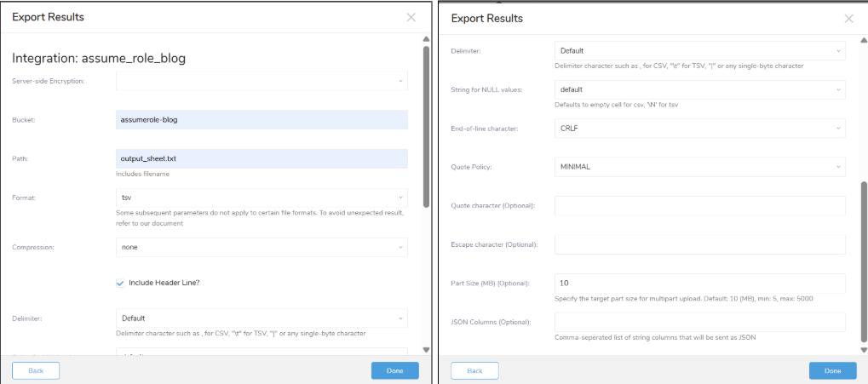Open the Delimiter dropdown in the right dialog
The image size is (868, 384).
(699, 51)
